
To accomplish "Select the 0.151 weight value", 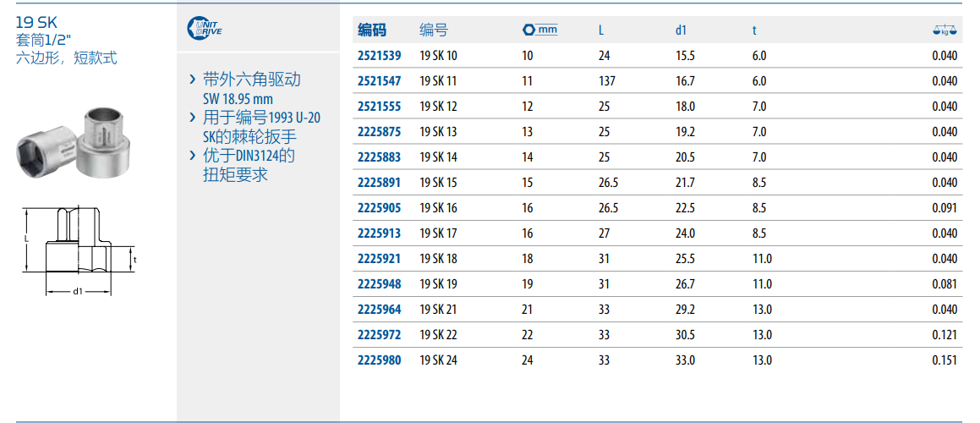I will pyautogui.click(x=944, y=360).
